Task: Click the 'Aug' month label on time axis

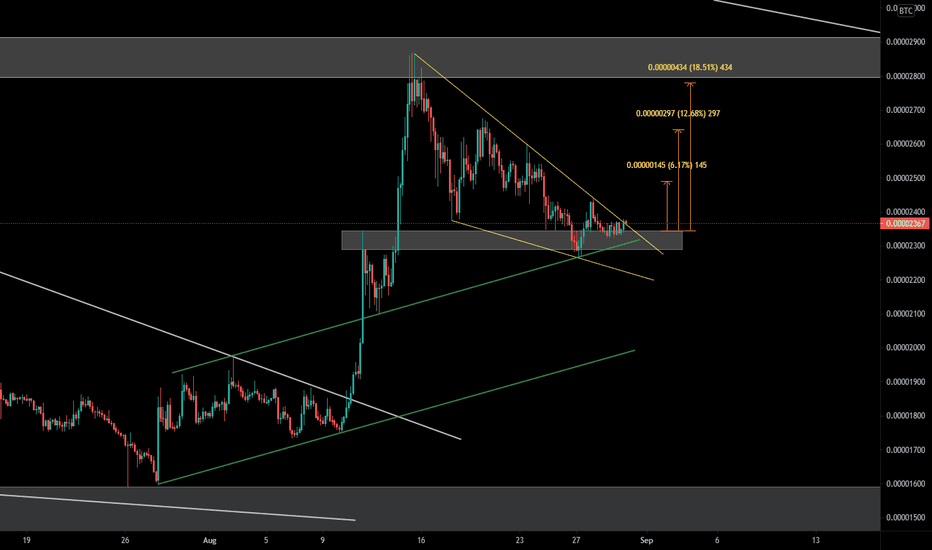Action: [x=210, y=540]
